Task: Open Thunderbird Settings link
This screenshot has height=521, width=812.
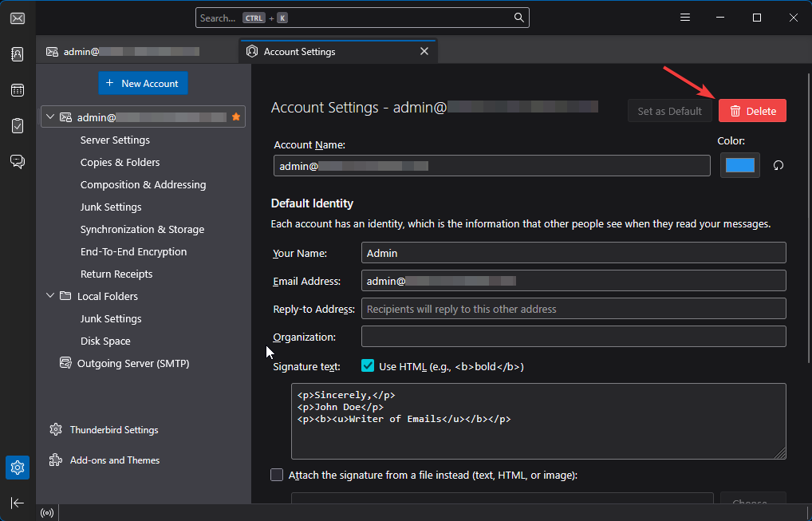Action: [114, 430]
